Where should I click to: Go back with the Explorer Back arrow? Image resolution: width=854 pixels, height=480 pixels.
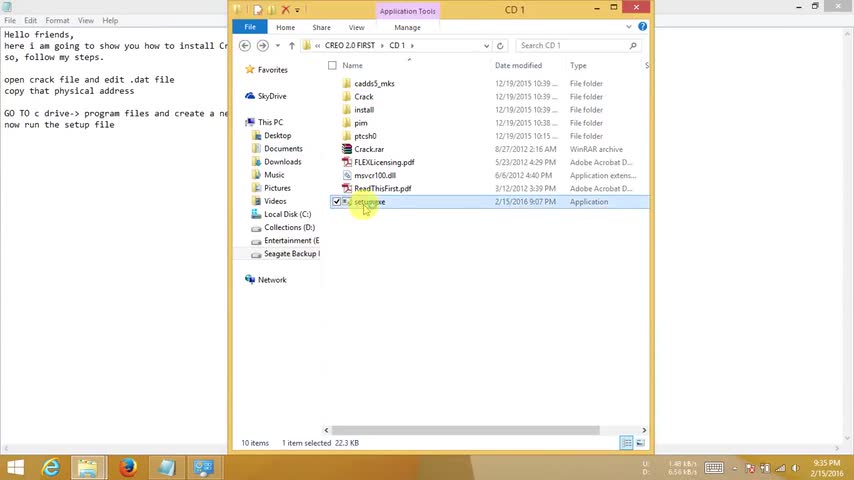[x=245, y=46]
